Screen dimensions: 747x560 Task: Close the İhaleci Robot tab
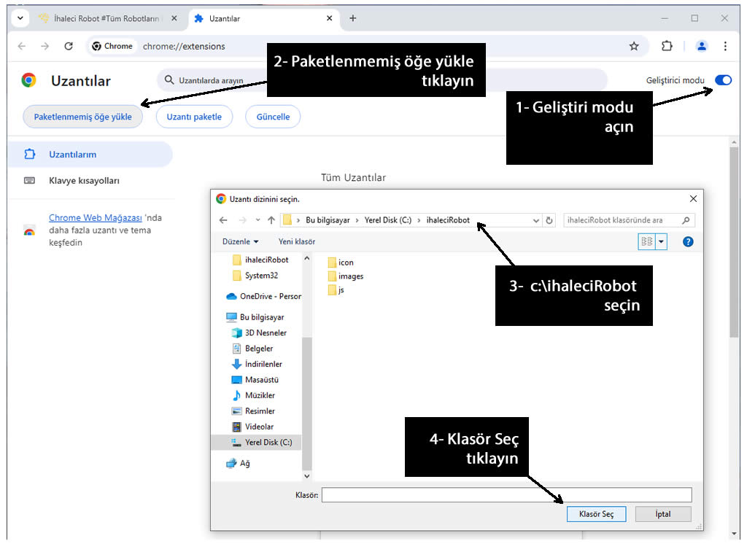coord(174,18)
